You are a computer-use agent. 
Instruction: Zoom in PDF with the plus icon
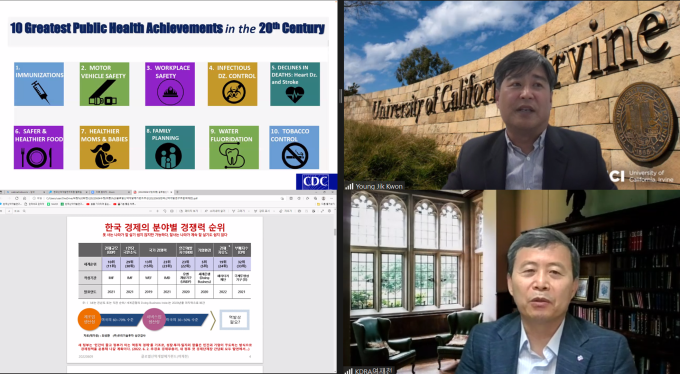157,211
